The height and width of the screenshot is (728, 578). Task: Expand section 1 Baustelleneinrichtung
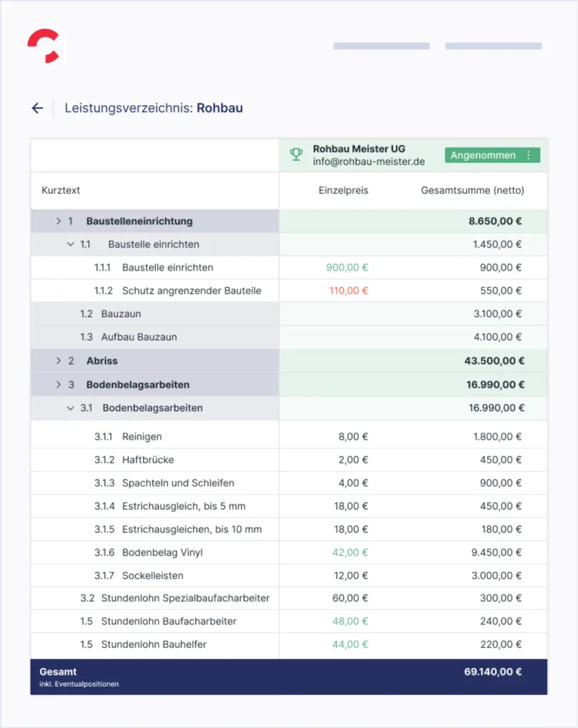pos(58,221)
